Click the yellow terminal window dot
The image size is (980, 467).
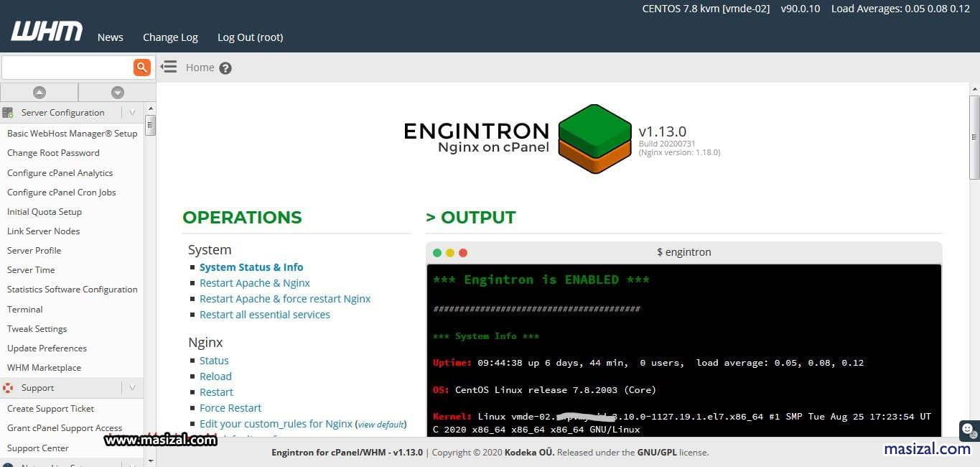pyautogui.click(x=450, y=253)
